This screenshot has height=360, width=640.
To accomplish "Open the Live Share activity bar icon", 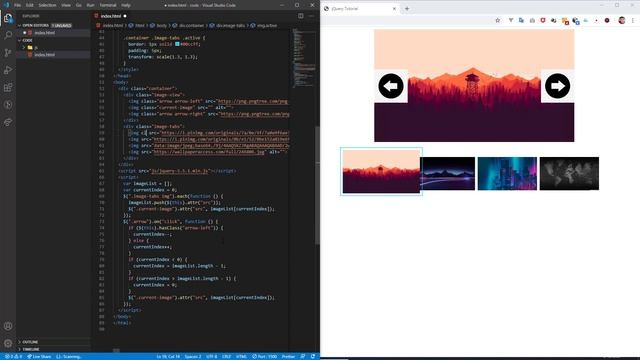I will [x=8, y=122].
